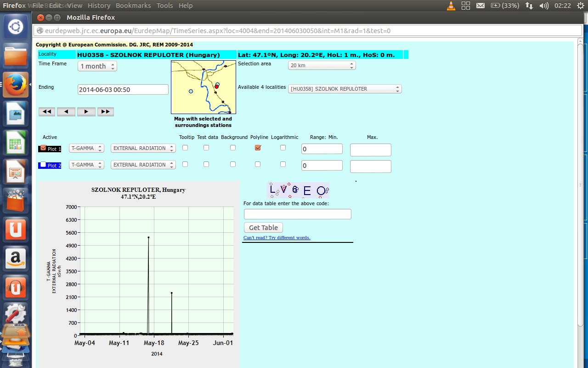Open LibreOffice Calc from the launcher
This screenshot has width=588, height=368.
(16, 143)
